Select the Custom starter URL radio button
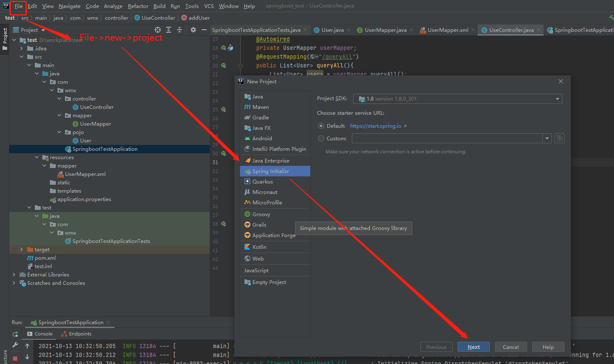The width and height of the screenshot is (614, 364). coord(321,139)
